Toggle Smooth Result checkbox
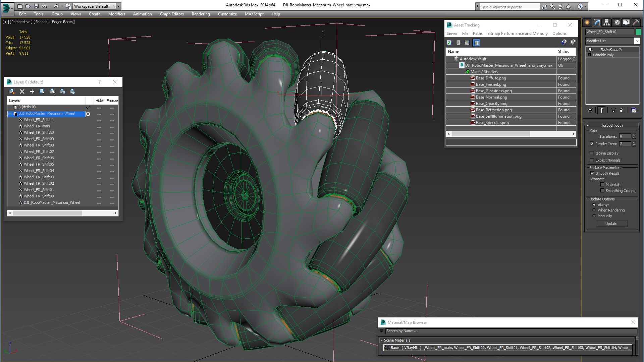This screenshot has height=362, width=644. tap(592, 173)
